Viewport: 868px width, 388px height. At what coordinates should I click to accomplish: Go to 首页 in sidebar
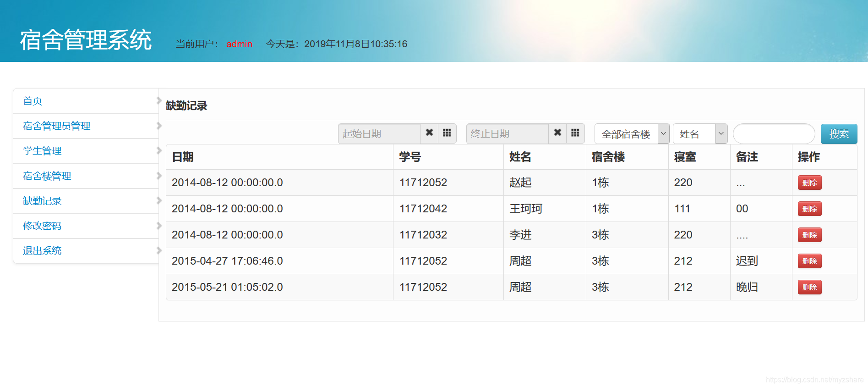[x=33, y=101]
